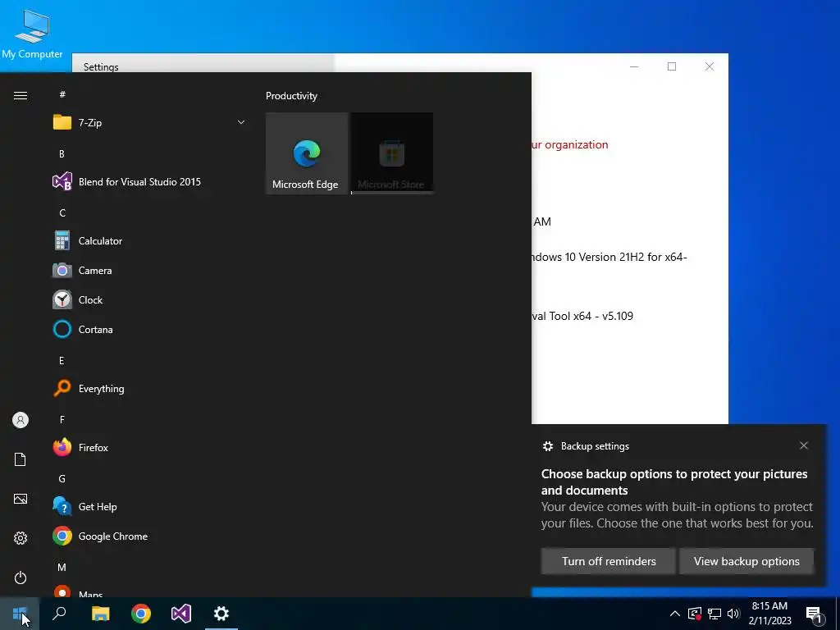Open the Start menu hamburger expand icon

pyautogui.click(x=21, y=95)
